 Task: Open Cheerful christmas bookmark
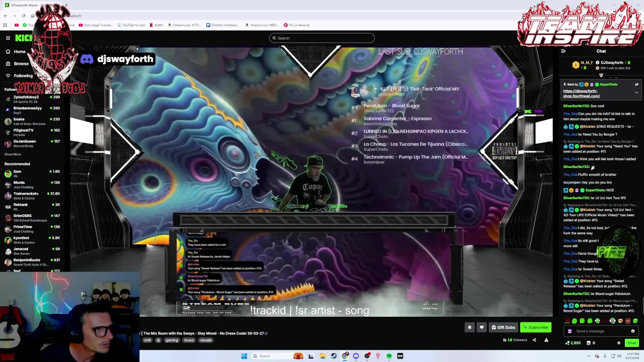[222, 25]
